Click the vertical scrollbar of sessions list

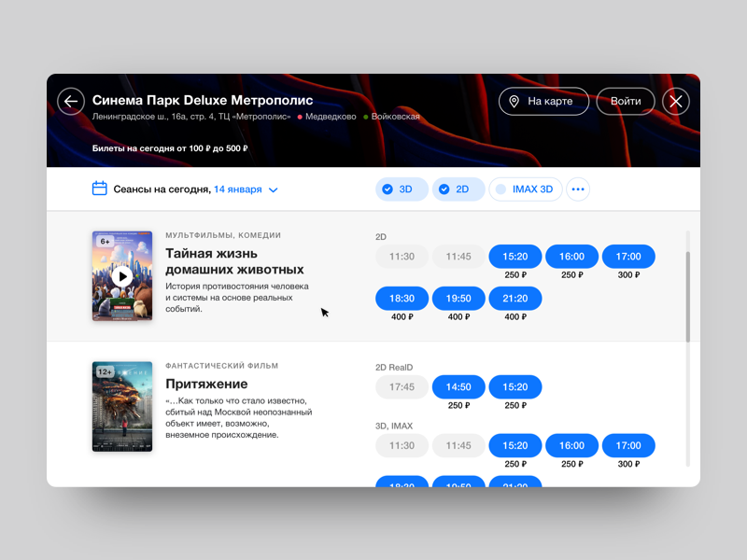[x=687, y=297]
